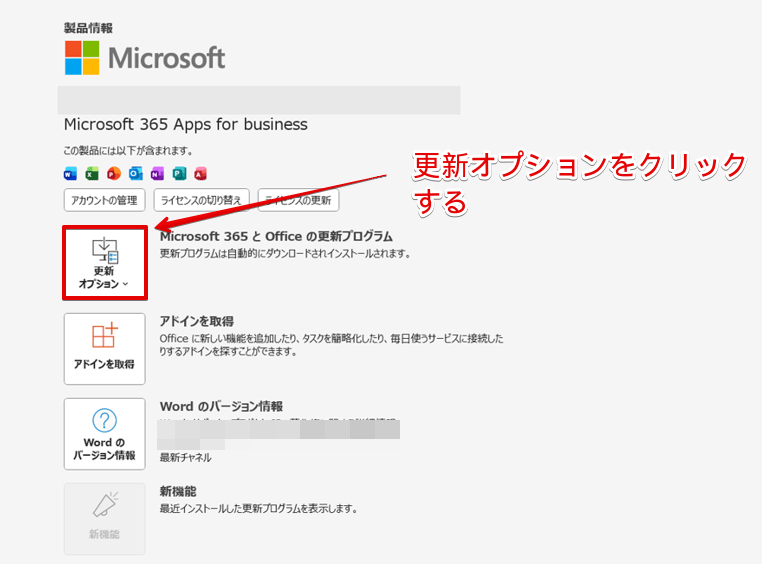Screen dimensions: 762x564
Task: Click the 新機能 heading text
Action: 178,491
